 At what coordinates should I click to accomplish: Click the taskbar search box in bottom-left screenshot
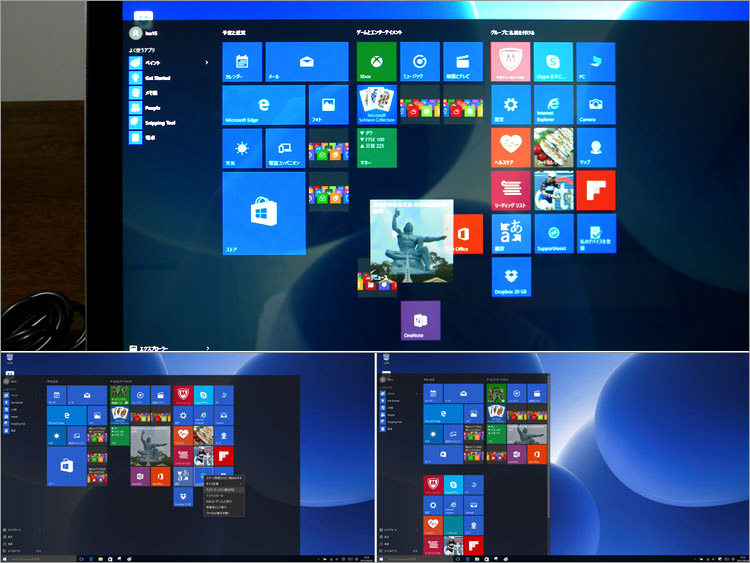click(43, 559)
